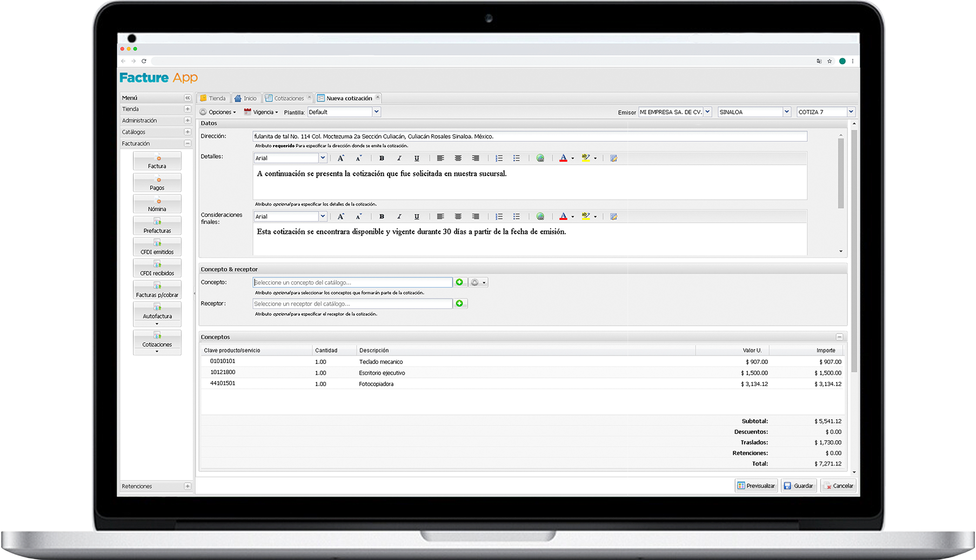
Task: Click the hyperlink globe icon in Detalles toolbar
Action: 540,158
